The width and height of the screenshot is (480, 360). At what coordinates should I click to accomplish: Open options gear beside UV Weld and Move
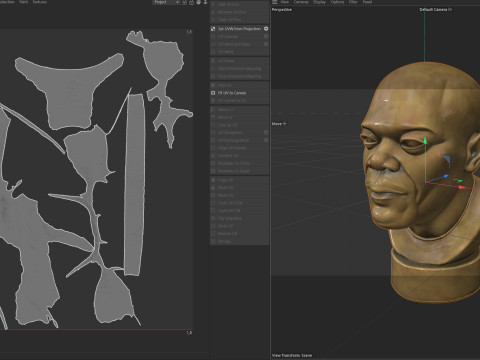pyautogui.click(x=266, y=44)
